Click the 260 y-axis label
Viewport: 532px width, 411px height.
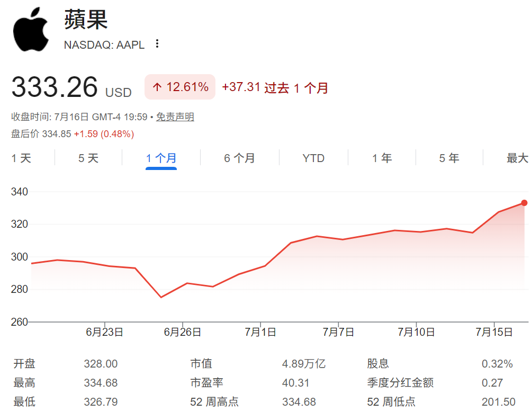coord(20,321)
